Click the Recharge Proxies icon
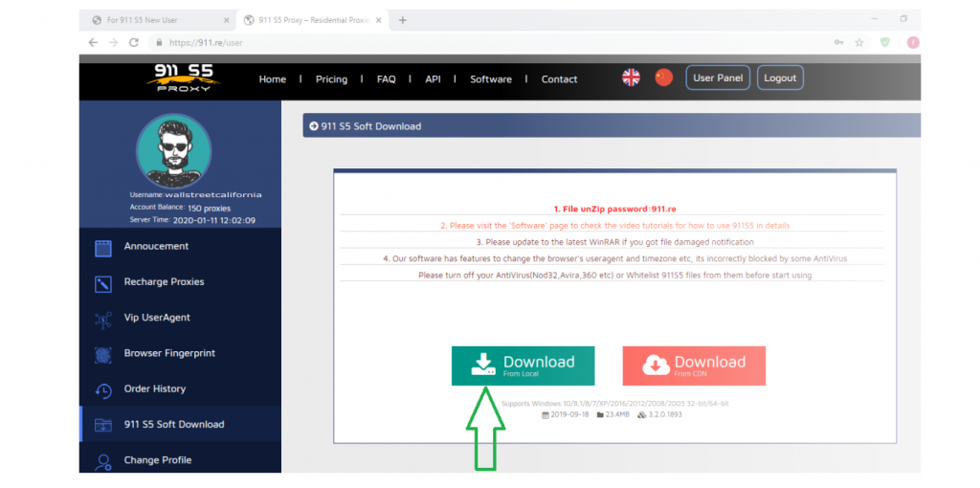This screenshot has width=980, height=488. tap(103, 283)
